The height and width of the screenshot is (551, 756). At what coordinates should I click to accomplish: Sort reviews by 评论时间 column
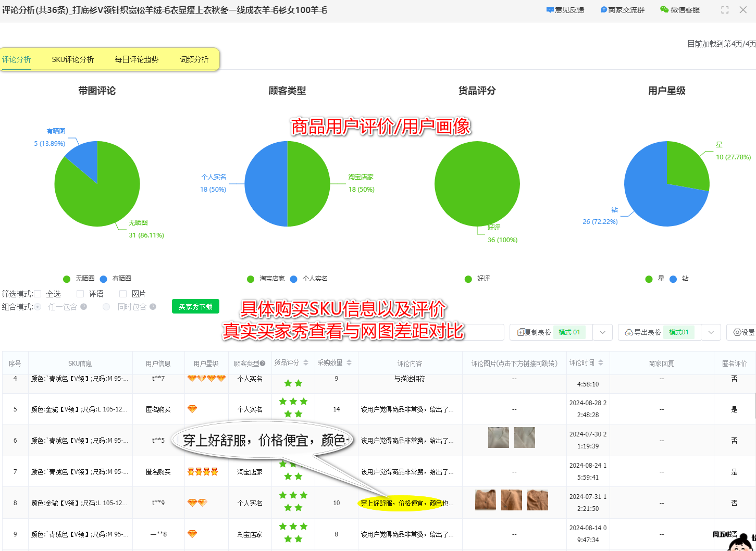click(x=602, y=363)
